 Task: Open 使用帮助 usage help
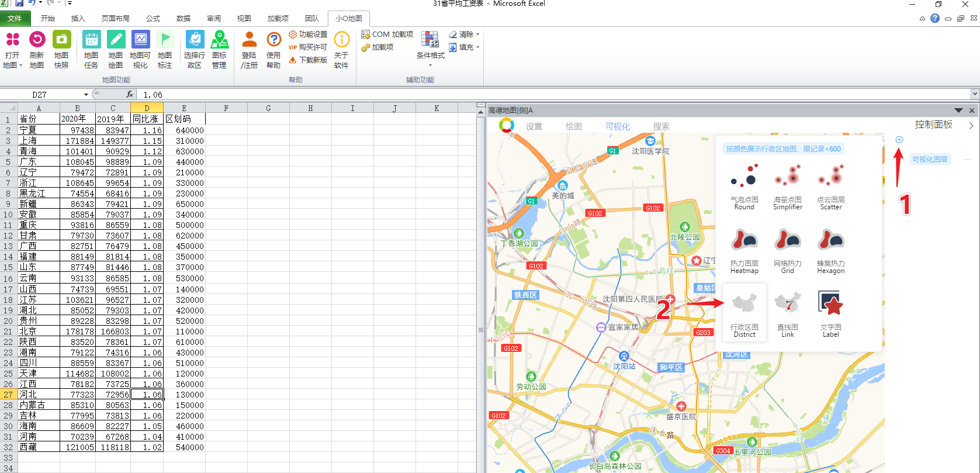pyautogui.click(x=273, y=50)
